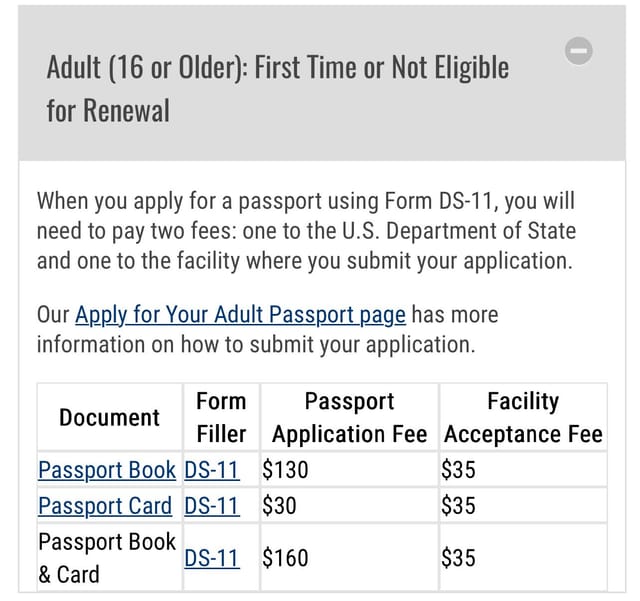The height and width of the screenshot is (601, 640).
Task: Select the $160 application fee cell
Action: click(x=349, y=558)
